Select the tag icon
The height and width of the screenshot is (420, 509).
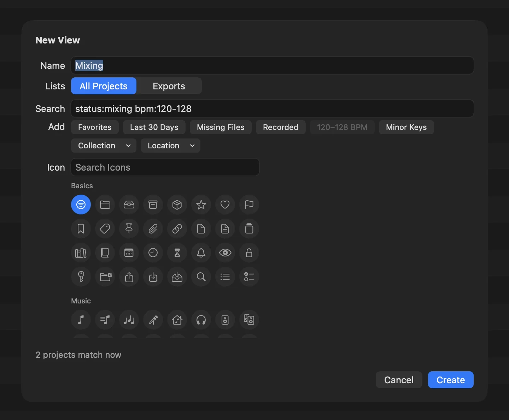coord(105,229)
